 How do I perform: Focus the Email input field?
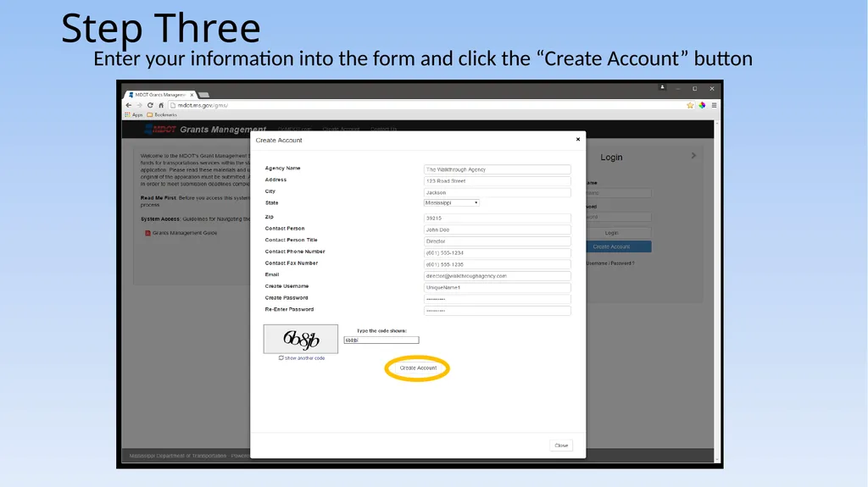click(497, 276)
